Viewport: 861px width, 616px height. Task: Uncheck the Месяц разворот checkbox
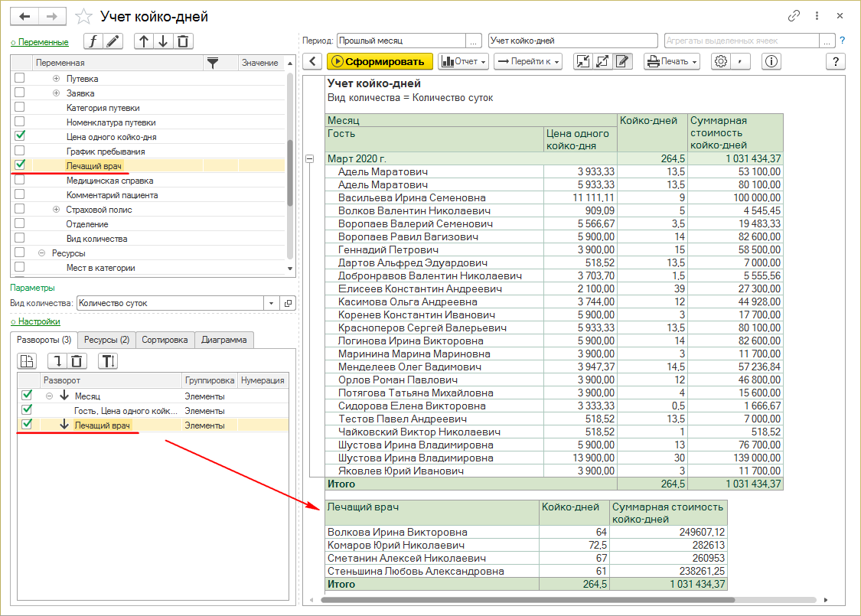(27, 396)
